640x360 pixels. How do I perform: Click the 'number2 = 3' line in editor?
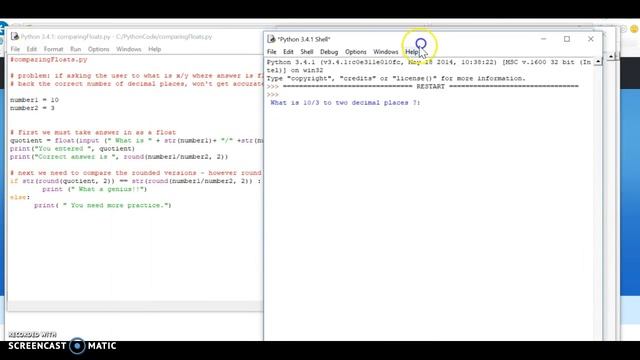(32, 108)
